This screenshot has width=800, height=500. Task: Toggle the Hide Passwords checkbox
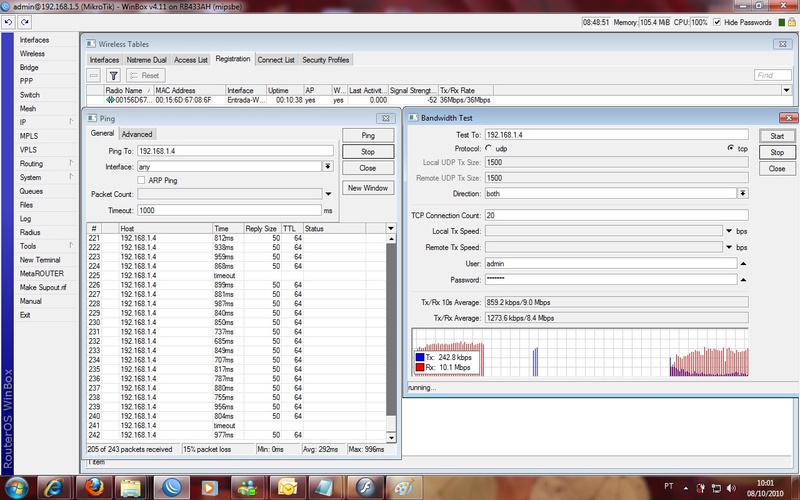(x=719, y=21)
